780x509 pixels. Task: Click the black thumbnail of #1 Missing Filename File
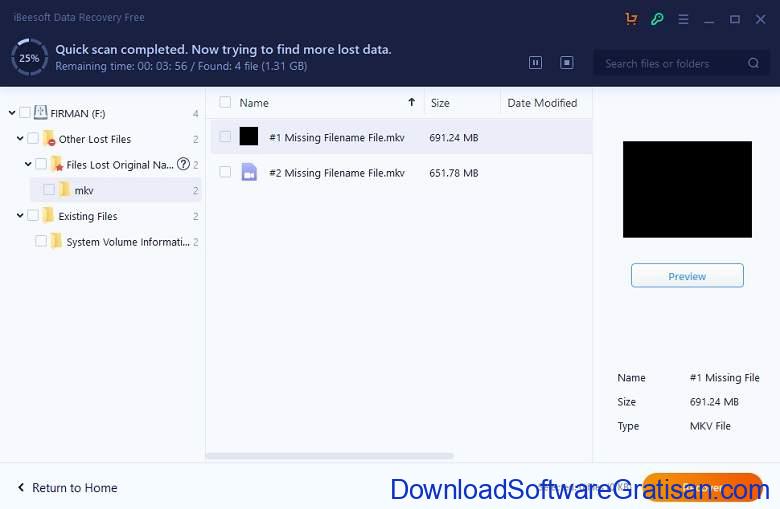coord(249,136)
